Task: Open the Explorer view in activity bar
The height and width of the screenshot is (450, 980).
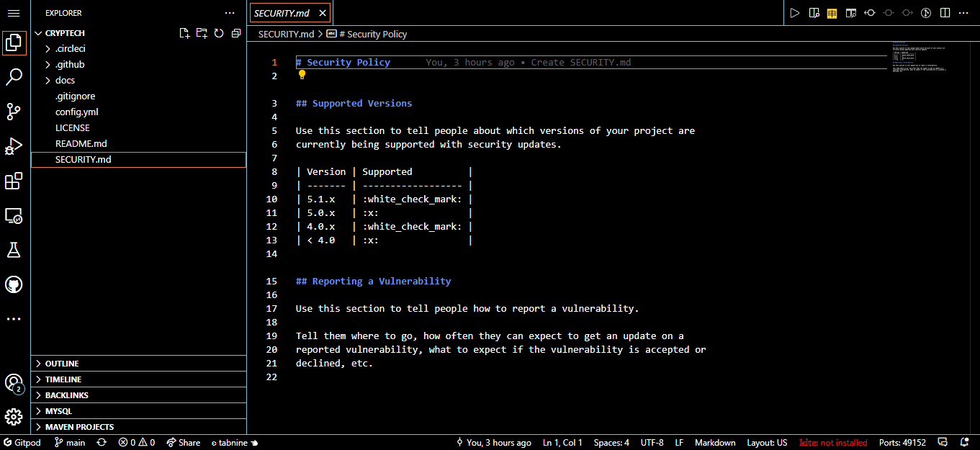Action: (x=14, y=42)
